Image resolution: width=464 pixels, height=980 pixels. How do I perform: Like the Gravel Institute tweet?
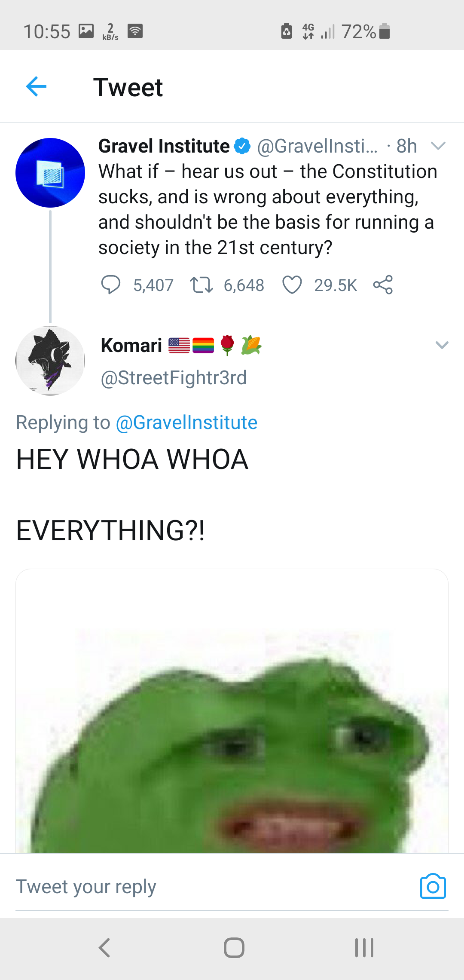292,285
